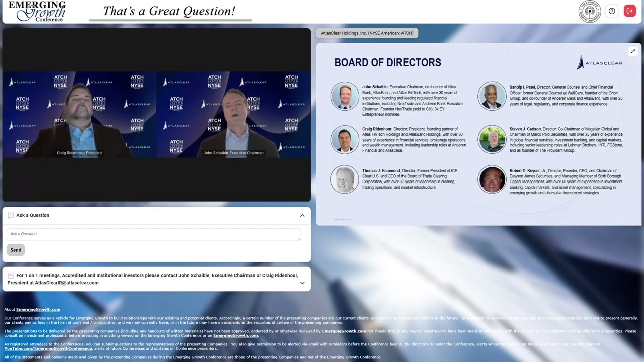Expand the slide to fullscreen

633,51
